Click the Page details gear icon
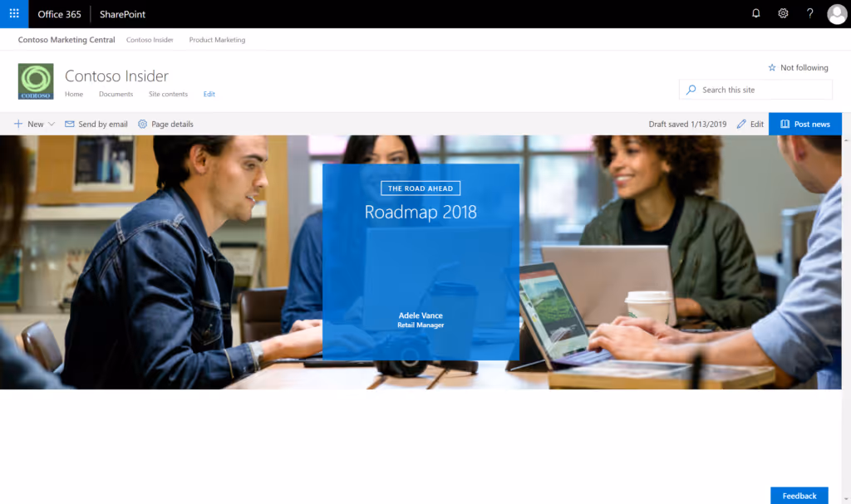 tap(142, 124)
